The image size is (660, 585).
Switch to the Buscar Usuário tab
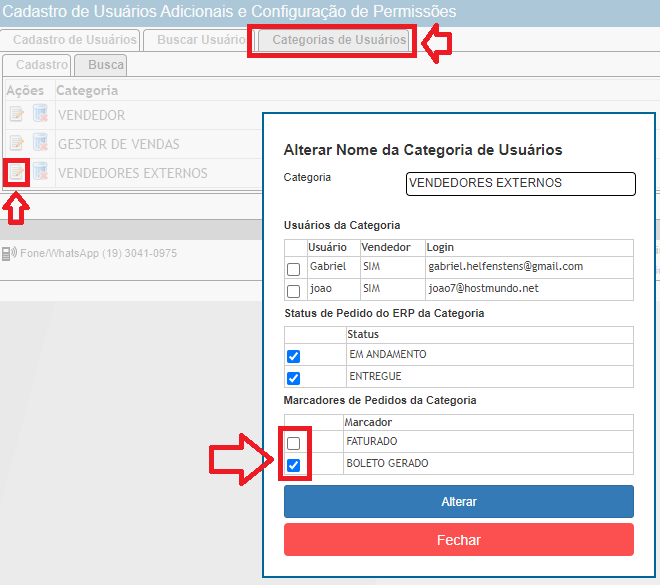201,40
